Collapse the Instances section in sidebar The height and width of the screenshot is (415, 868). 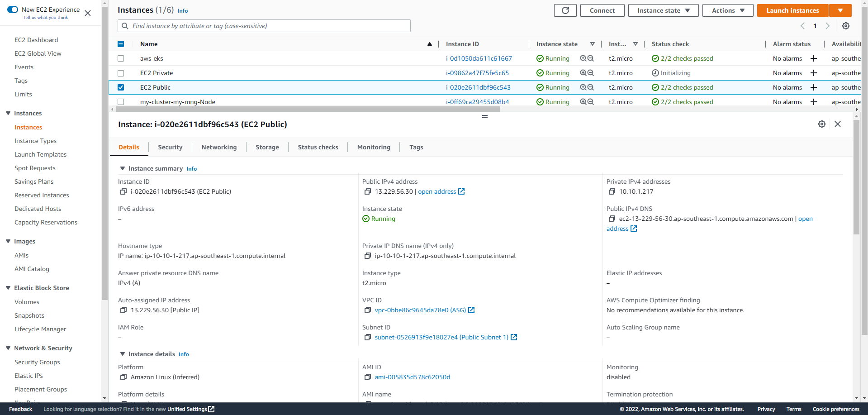[x=8, y=113]
